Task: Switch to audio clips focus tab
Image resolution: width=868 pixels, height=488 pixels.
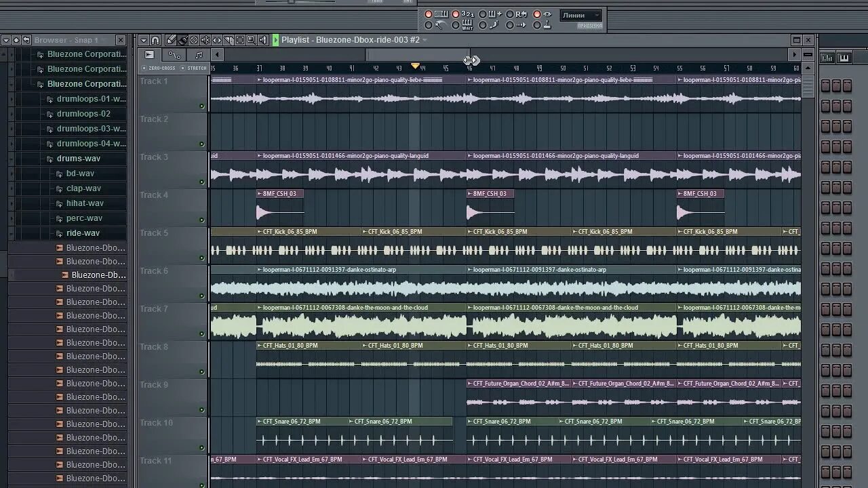Action: click(149, 55)
